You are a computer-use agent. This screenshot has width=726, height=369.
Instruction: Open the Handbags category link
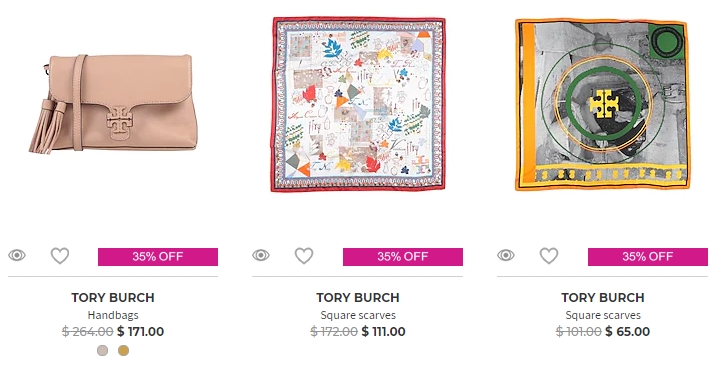coord(113,315)
